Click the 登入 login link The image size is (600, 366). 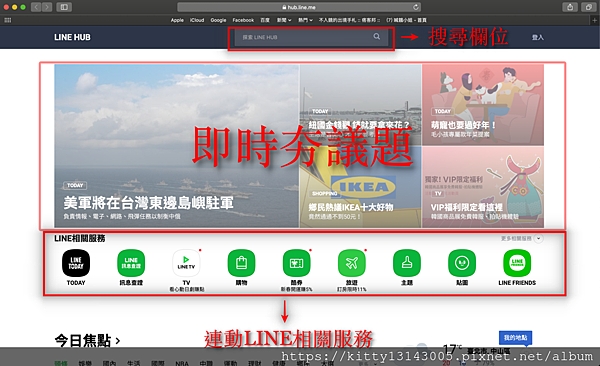pos(538,37)
